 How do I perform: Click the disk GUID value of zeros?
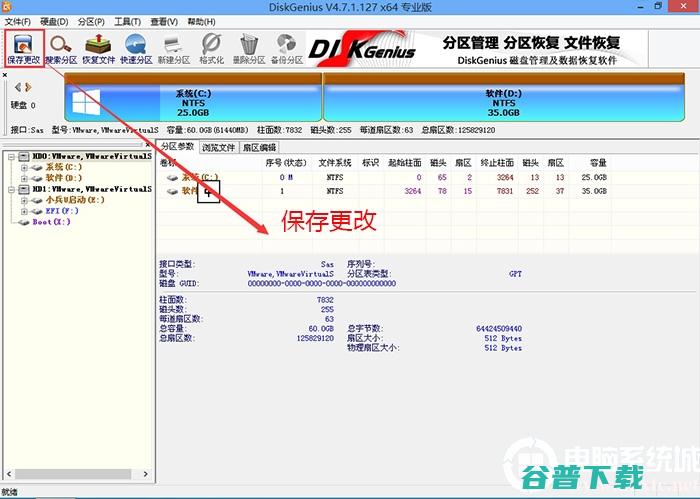click(321, 283)
